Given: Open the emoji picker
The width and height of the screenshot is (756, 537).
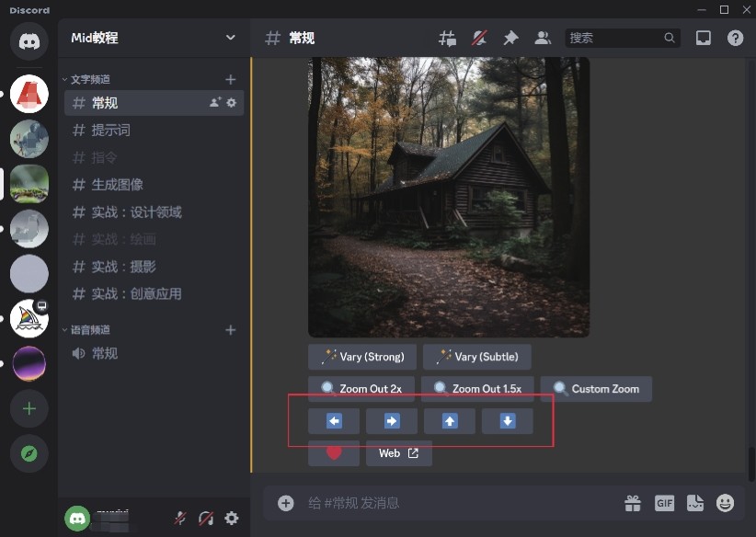Looking at the screenshot, I should pyautogui.click(x=725, y=503).
